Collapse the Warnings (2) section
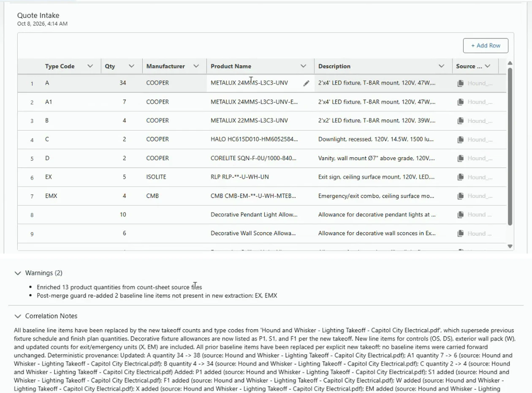 point(18,273)
